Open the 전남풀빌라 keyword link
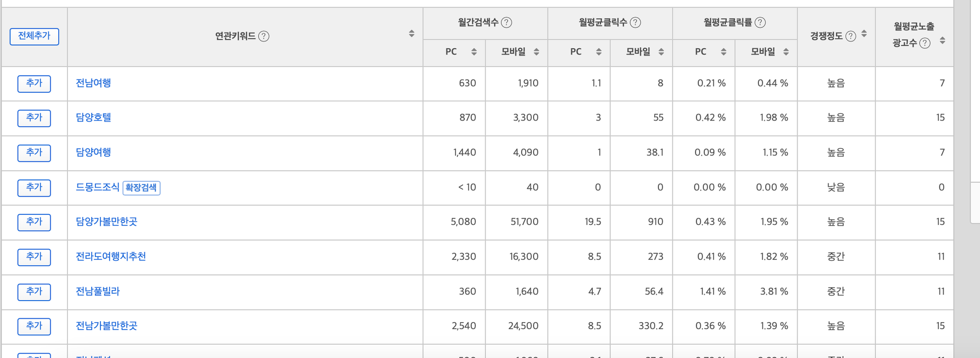980x358 pixels. [x=98, y=291]
